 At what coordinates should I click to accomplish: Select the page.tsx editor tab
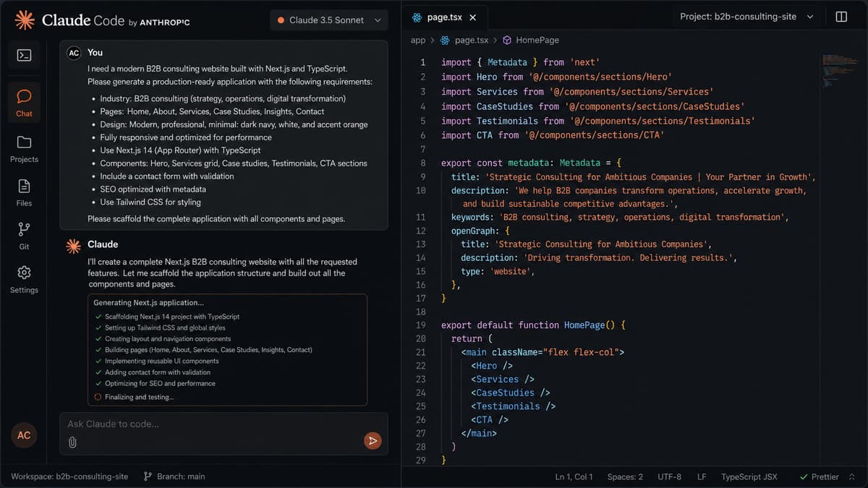click(446, 17)
